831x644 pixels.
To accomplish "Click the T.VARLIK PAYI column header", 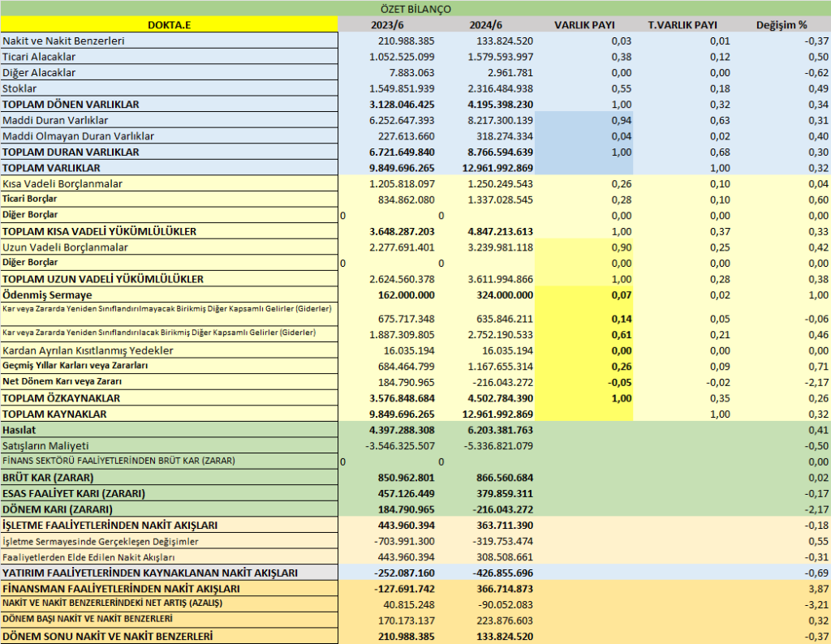I will pos(682,25).
